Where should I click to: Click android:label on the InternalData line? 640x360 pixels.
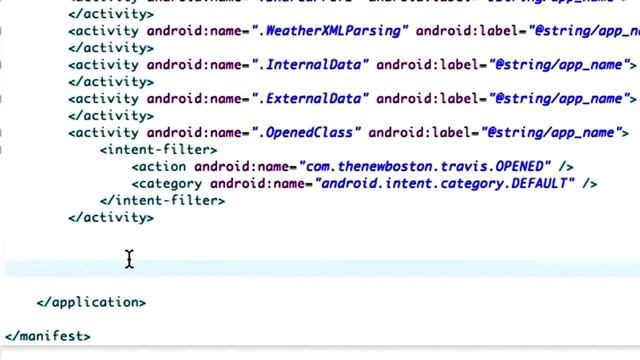[428, 65]
